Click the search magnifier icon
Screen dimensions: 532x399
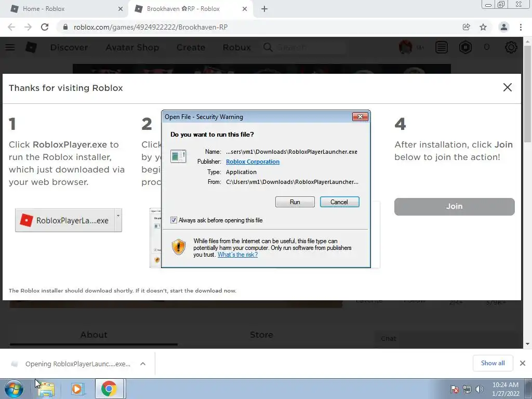(268, 47)
